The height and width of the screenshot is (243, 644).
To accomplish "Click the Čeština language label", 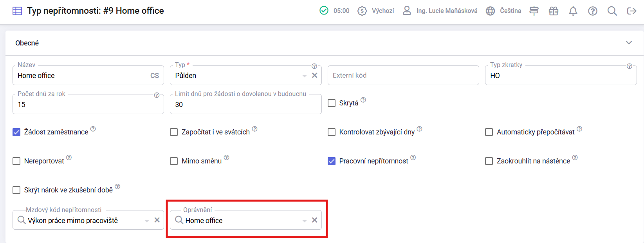I will (511, 11).
